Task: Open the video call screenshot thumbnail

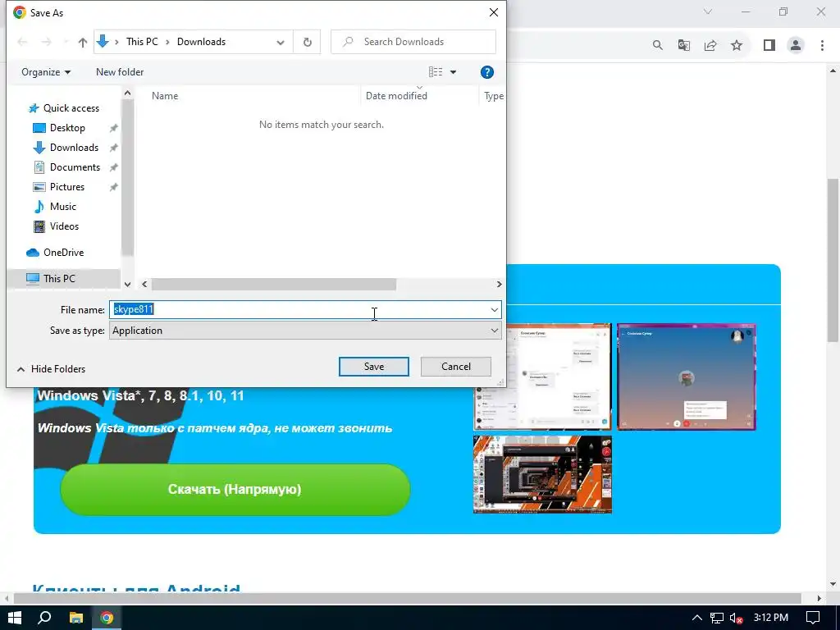Action: [687, 377]
